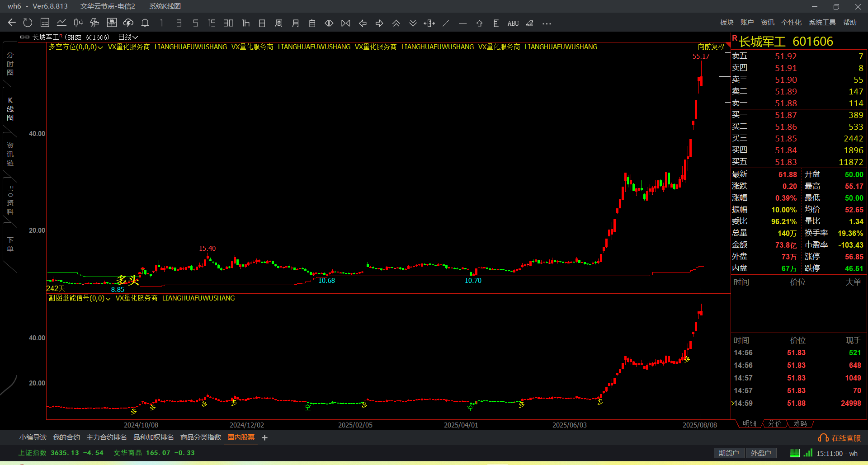Open the 帮助 menu

[850, 23]
